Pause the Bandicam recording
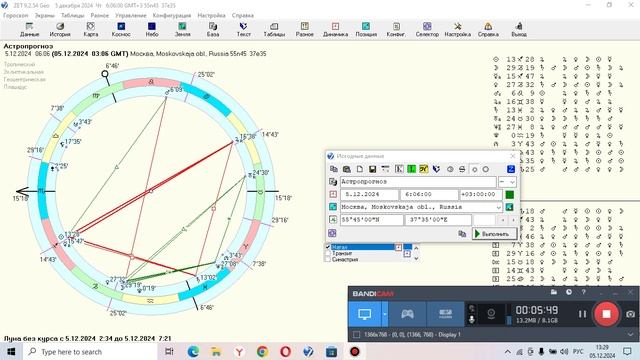The image size is (640, 360). (582, 313)
